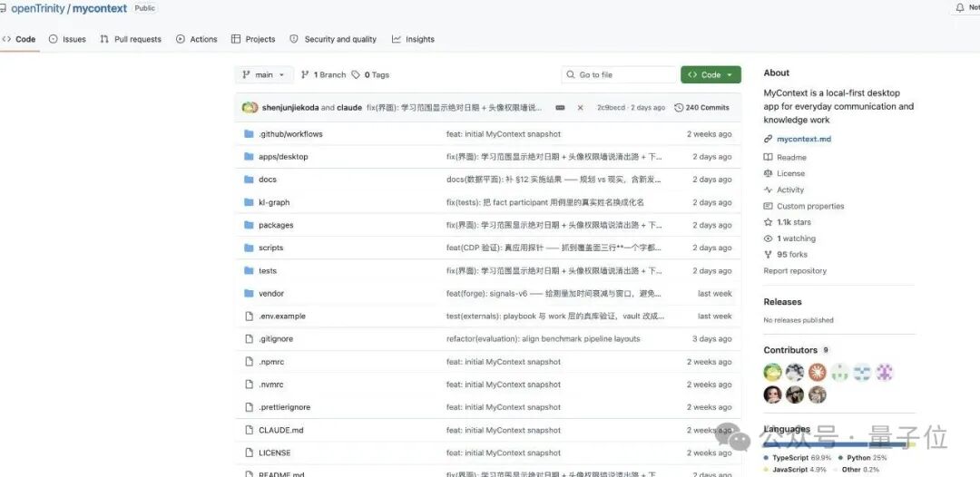Select Python 25% language entry
This screenshot has height=477, width=980.
pyautogui.click(x=863, y=458)
